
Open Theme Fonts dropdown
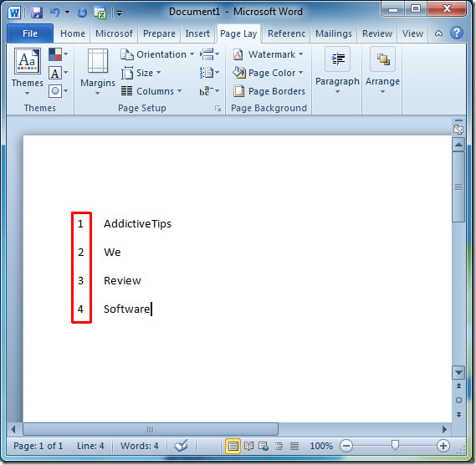58,73
